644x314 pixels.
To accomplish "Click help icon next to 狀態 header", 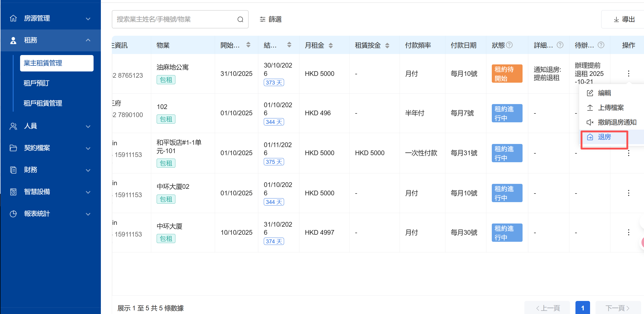I will (x=510, y=45).
